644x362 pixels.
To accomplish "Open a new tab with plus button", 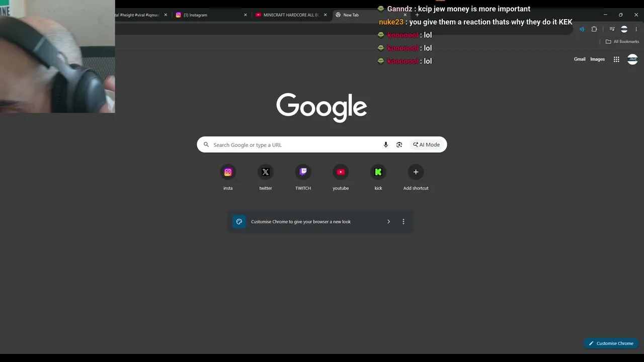I will point(417,15).
